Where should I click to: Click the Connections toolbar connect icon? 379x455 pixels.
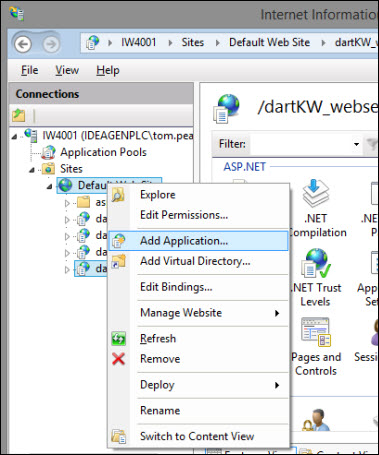[19, 115]
